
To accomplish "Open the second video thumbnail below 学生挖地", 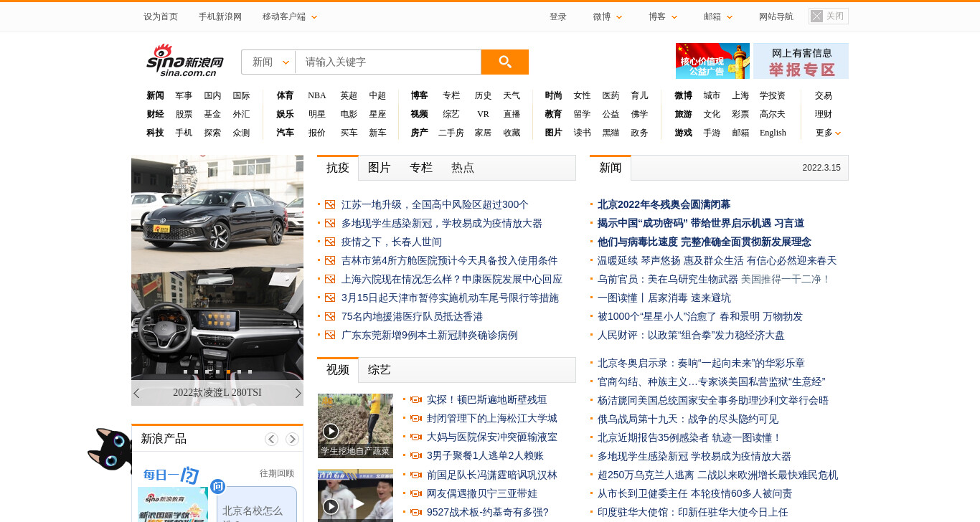I will pyautogui.click(x=355, y=495).
